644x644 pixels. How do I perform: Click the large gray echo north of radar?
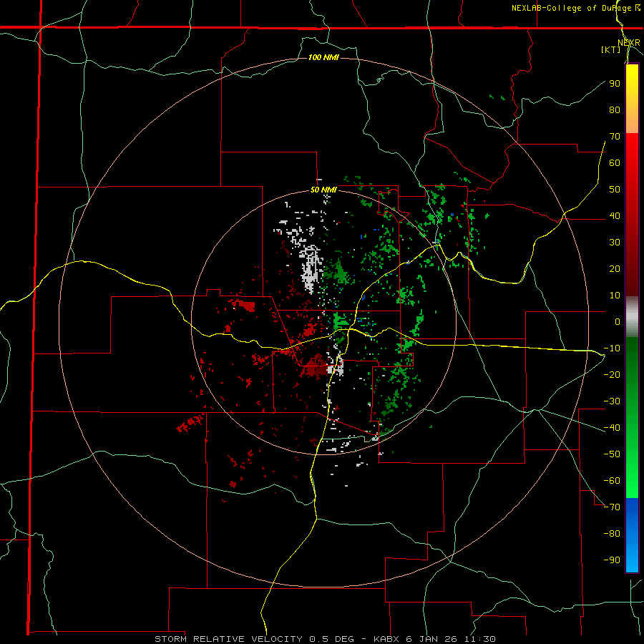[x=311, y=269]
